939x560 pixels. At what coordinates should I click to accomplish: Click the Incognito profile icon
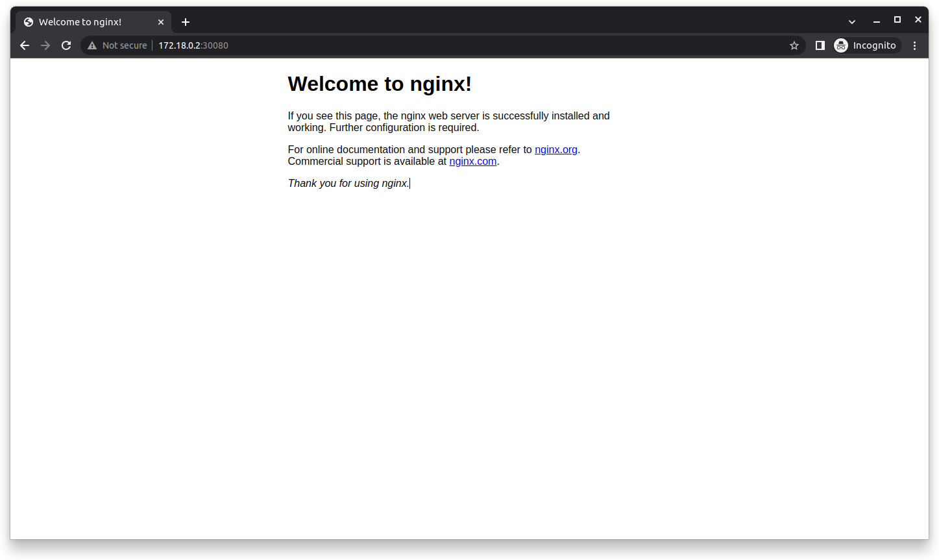841,45
